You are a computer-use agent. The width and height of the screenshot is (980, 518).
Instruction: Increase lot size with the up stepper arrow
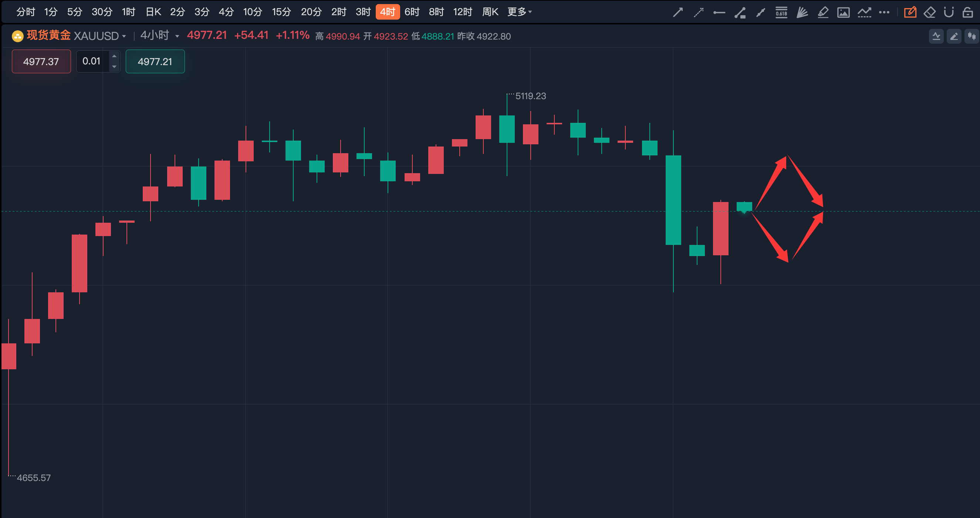pos(114,56)
